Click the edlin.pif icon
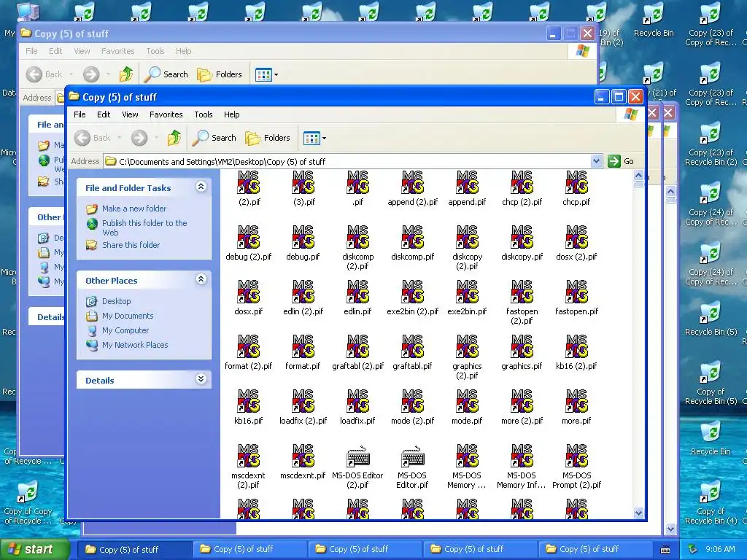 tap(357, 292)
